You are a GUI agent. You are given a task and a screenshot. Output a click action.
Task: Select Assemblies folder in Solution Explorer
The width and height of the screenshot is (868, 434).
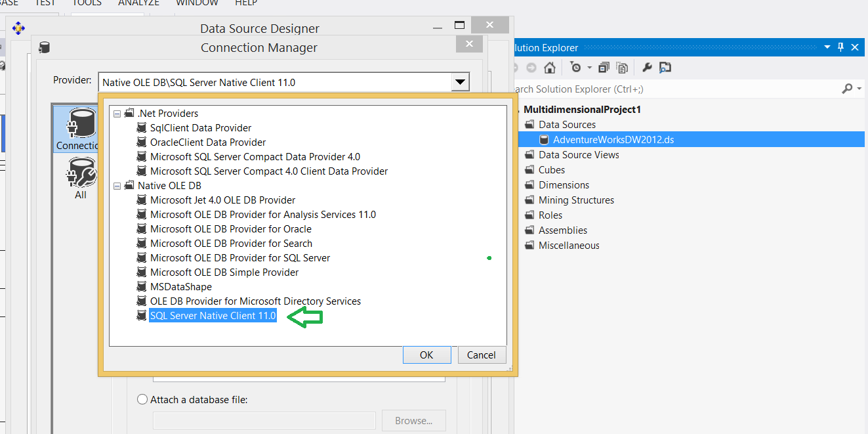coord(563,230)
